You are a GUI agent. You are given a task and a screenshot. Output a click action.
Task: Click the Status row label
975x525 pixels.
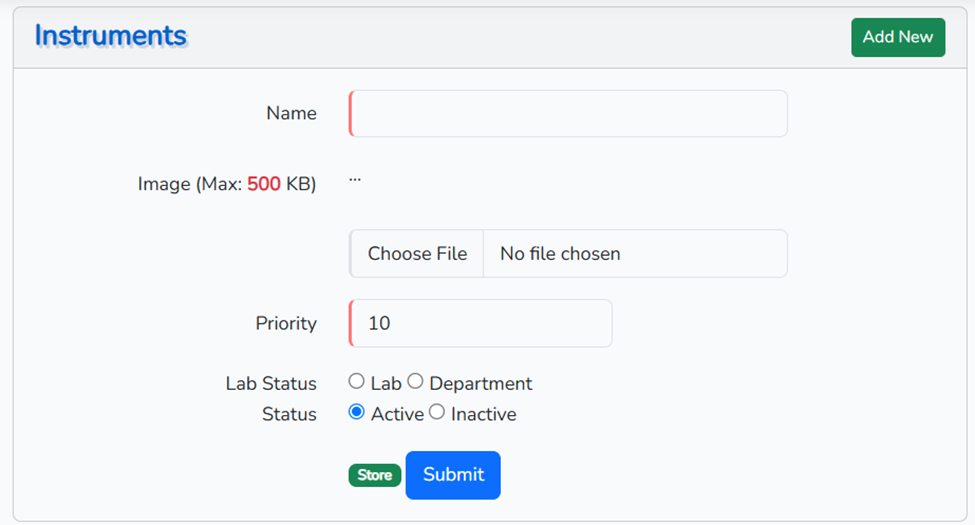click(x=289, y=414)
